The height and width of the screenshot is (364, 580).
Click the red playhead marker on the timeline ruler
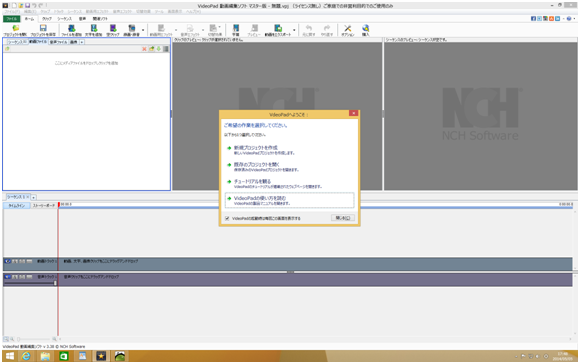58,204
